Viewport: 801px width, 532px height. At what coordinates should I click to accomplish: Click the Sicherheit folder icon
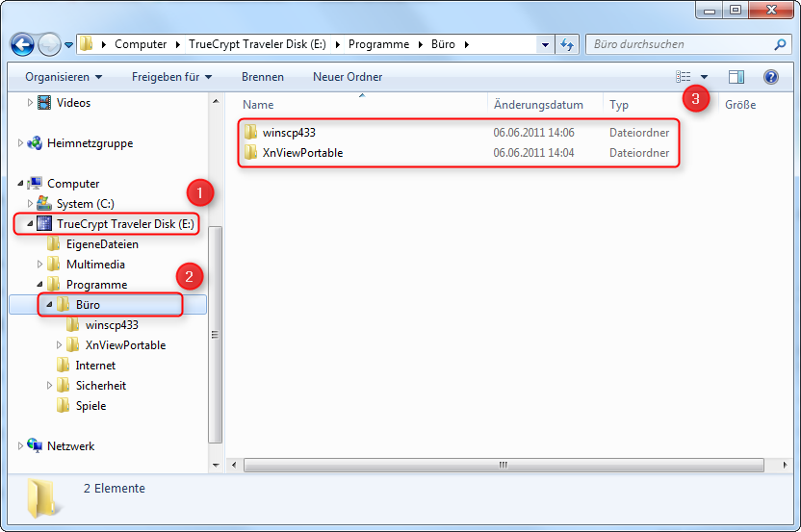click(64, 385)
